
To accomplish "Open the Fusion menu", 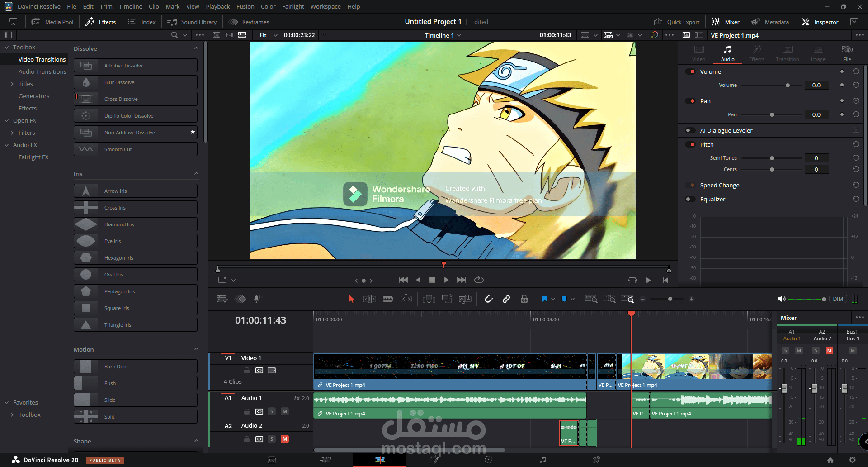I will pos(245,6).
